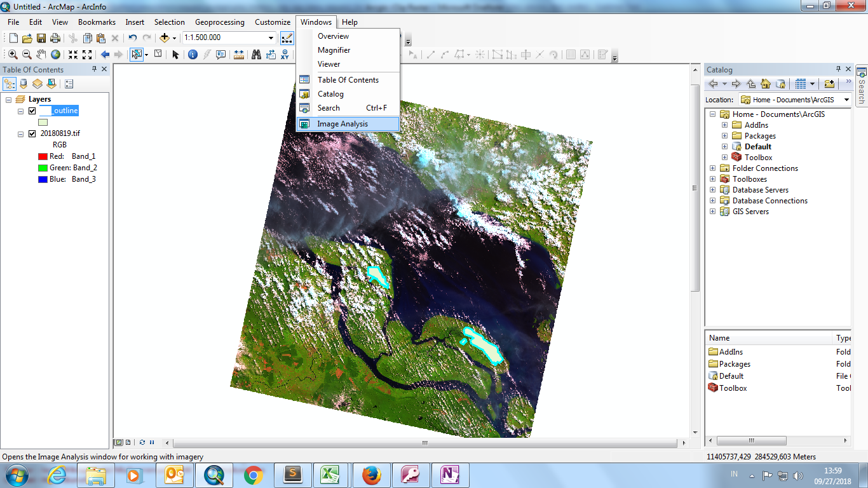This screenshot has height=488, width=868.
Task: Open the Find binoculars tool
Action: point(256,55)
